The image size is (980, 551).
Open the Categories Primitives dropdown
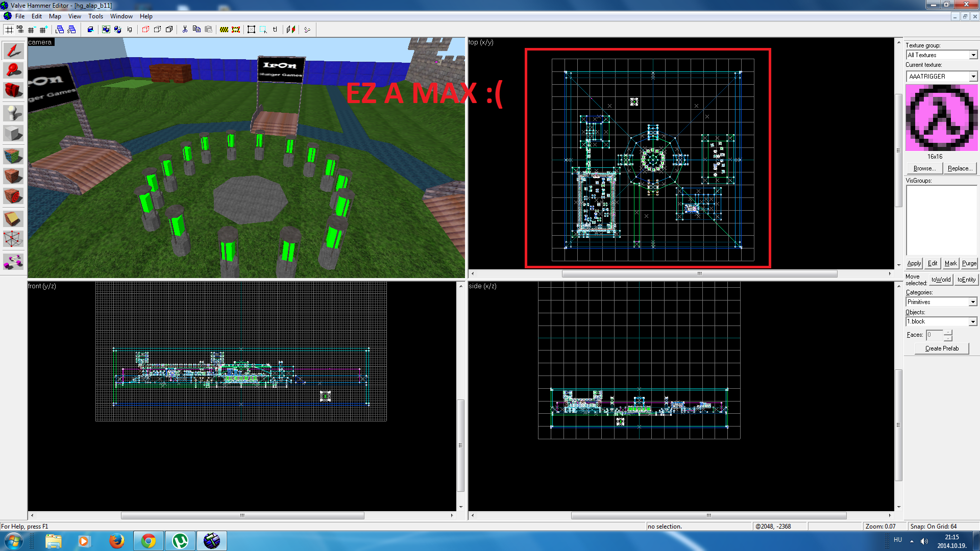[x=973, y=302]
